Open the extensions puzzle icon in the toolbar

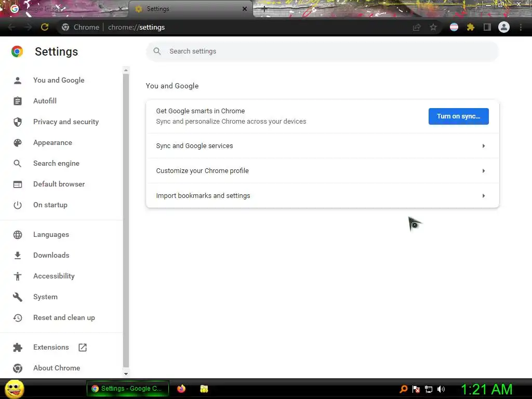471,27
